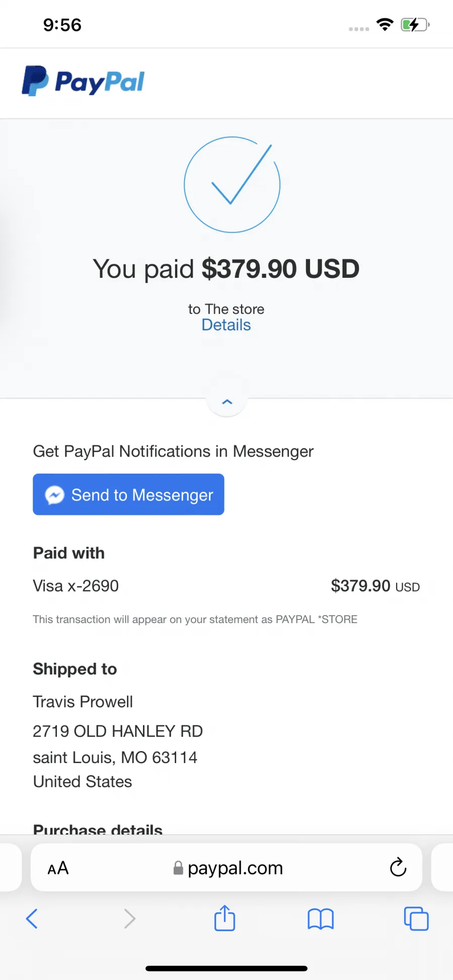Open the Details link
The width and height of the screenshot is (453, 980).
226,325
